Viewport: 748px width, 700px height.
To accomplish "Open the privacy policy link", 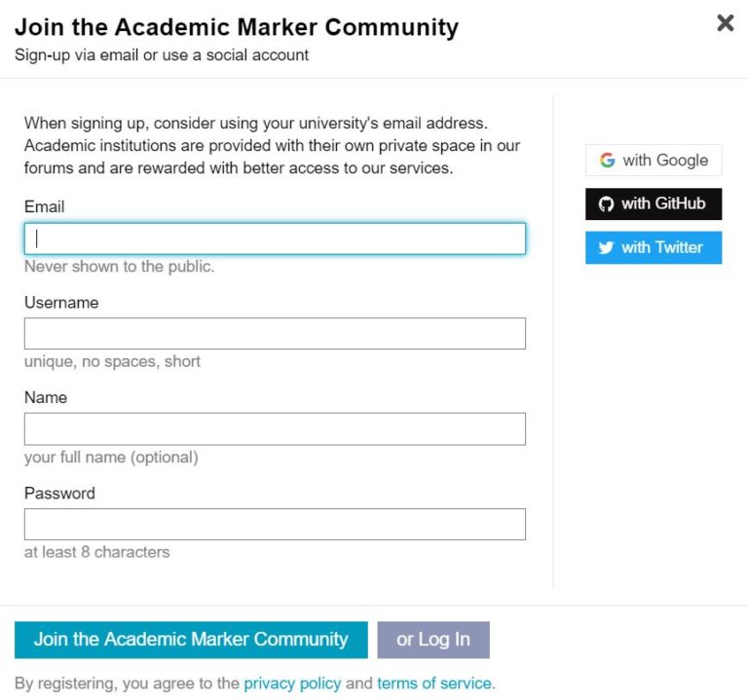I will pos(292,683).
